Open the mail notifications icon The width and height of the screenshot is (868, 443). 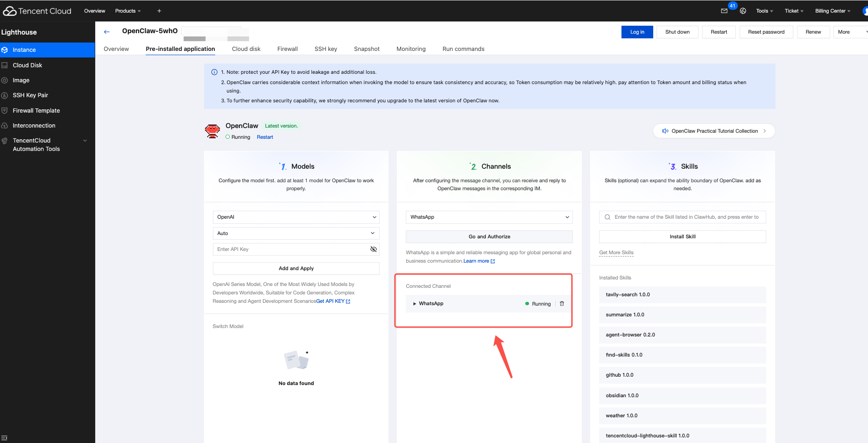(724, 11)
